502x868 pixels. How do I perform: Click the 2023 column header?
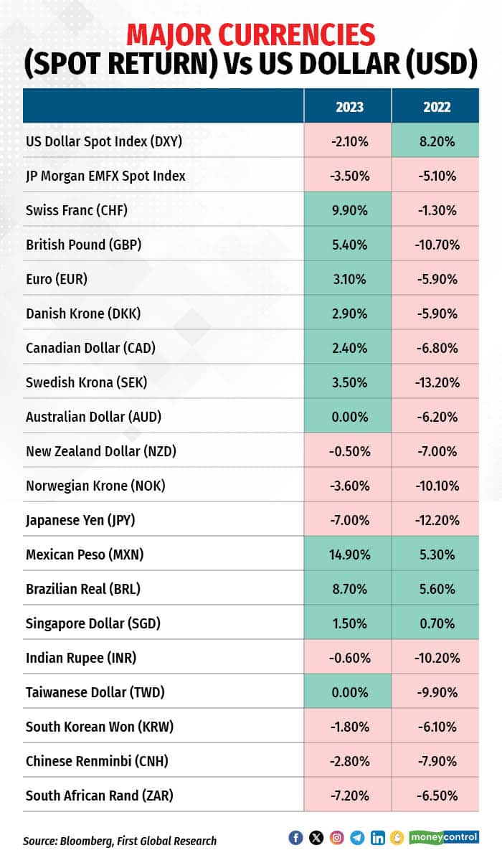[350, 107]
